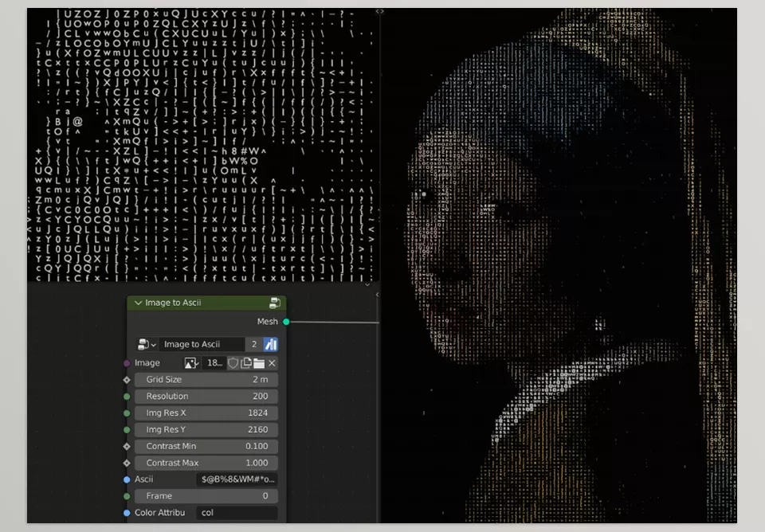Click the Contrast Min diamond socket
This screenshot has height=532, width=765.
127,446
